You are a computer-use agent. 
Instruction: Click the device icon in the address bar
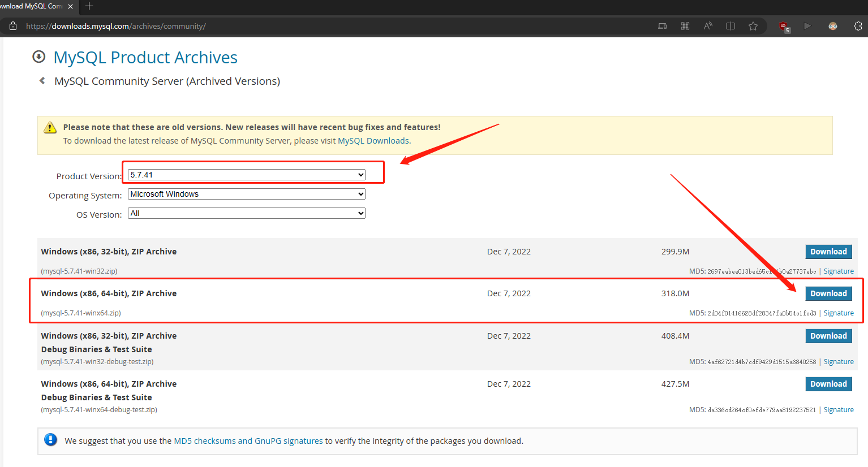click(662, 26)
